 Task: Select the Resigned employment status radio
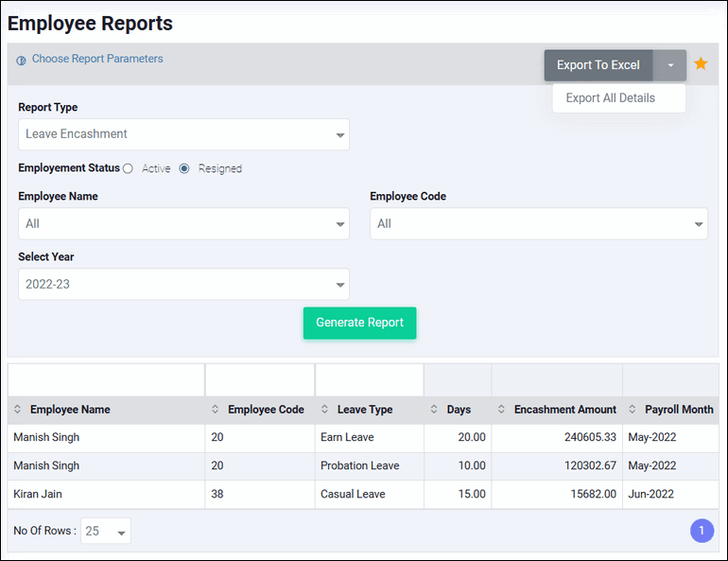tap(184, 168)
